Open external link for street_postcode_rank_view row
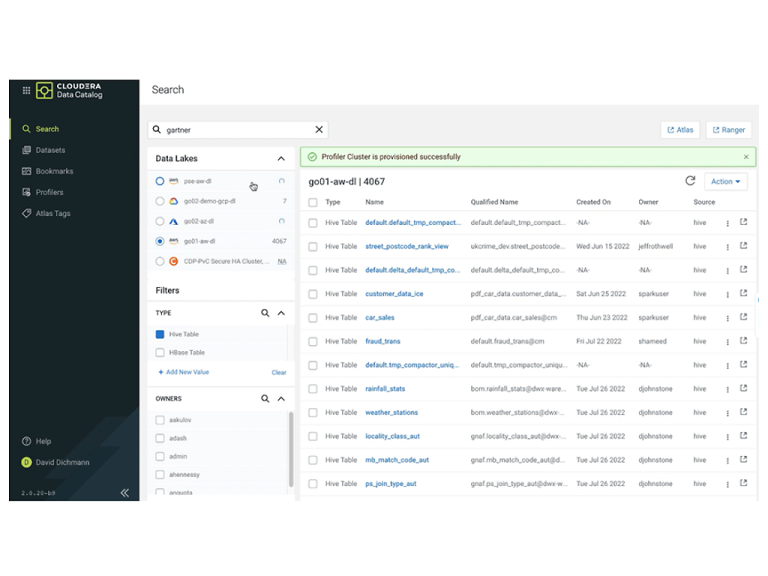 (744, 245)
